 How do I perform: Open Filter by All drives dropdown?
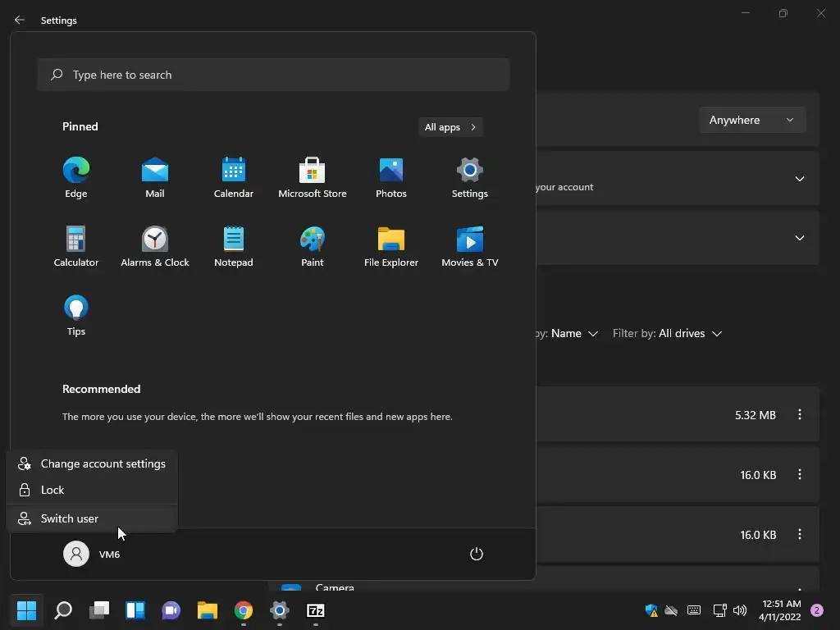(x=668, y=333)
